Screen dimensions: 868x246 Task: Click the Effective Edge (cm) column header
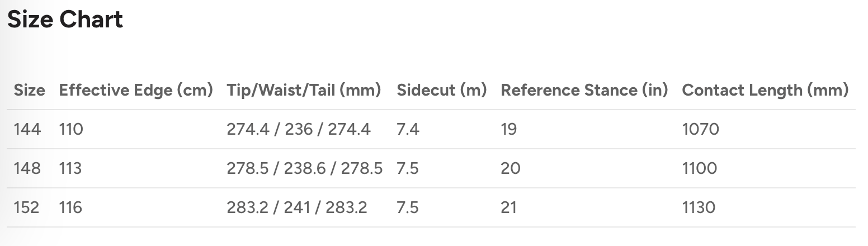click(x=136, y=90)
